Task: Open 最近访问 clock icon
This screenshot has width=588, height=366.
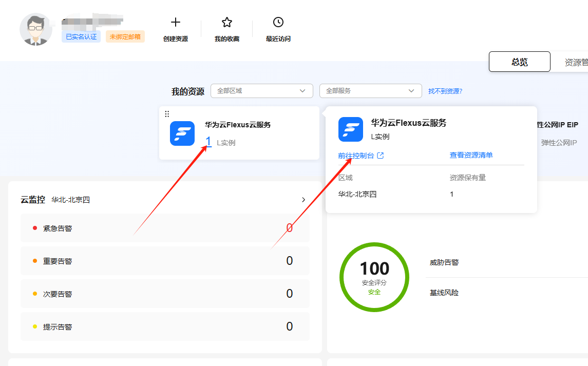Action: pyautogui.click(x=278, y=22)
